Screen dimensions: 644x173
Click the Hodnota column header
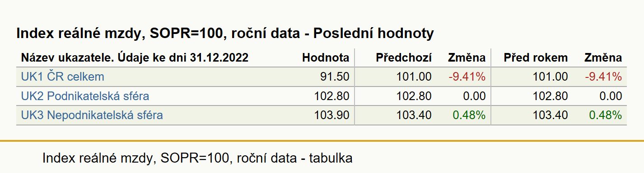click(326, 58)
